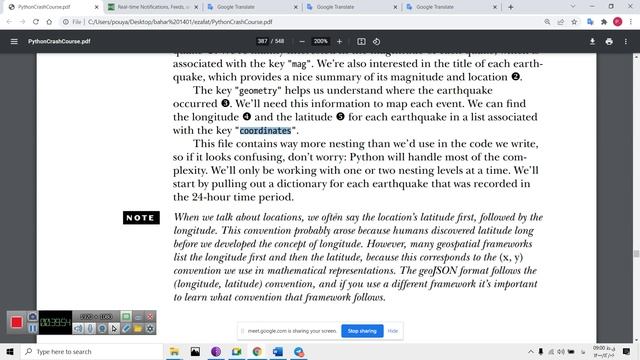Open the PDF viewer more actions menu

click(x=626, y=41)
